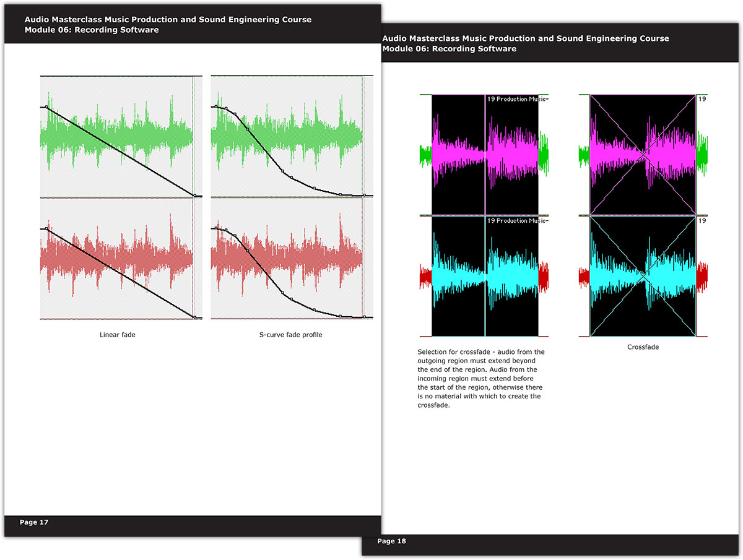The image size is (743, 560).
Task: Click the crossfade selection explanation text
Action: [x=480, y=377]
